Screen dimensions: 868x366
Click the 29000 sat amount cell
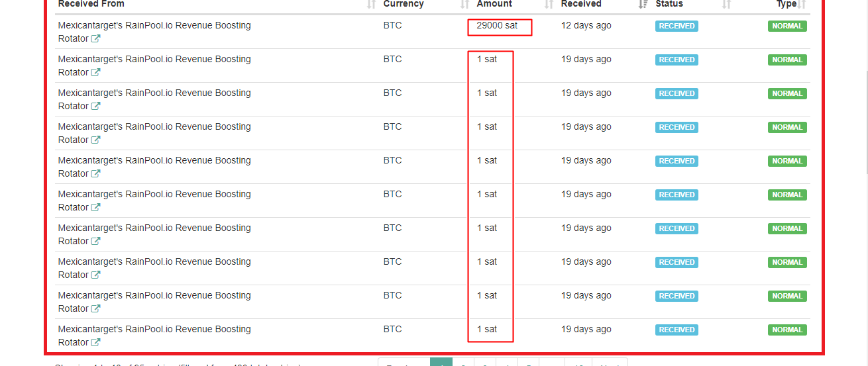(x=497, y=26)
